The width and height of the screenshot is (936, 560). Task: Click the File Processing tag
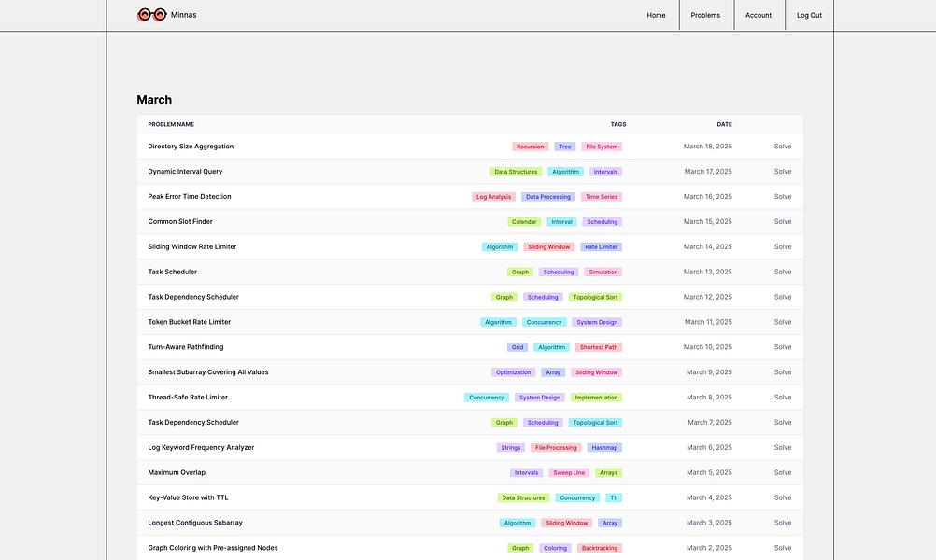[x=556, y=447]
